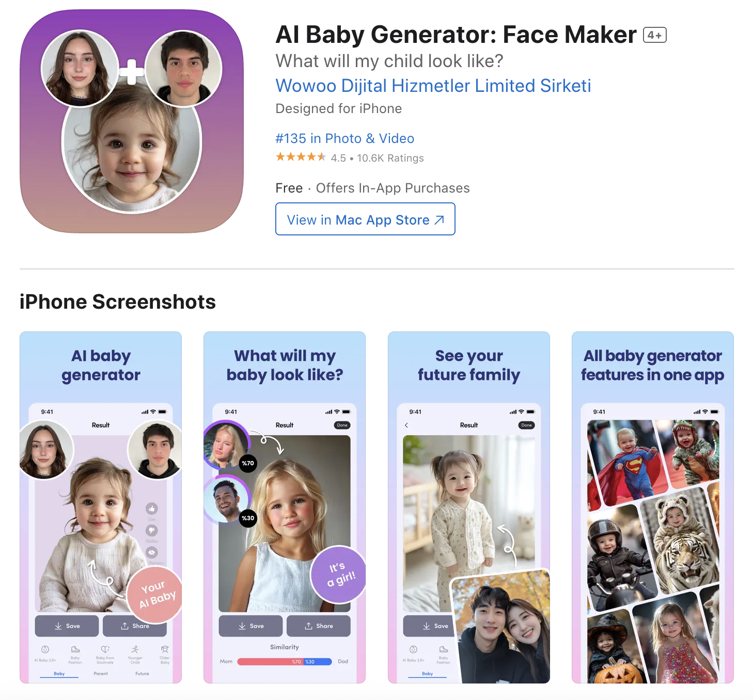Click View in Mac App Store button
Screen dimensions: 753x700
click(x=365, y=219)
